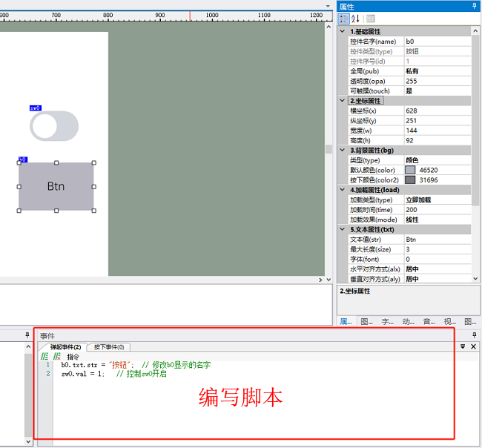482x448 pixels.
Task: Switch to the 字... bottom panel tab
Action: pyautogui.click(x=387, y=322)
